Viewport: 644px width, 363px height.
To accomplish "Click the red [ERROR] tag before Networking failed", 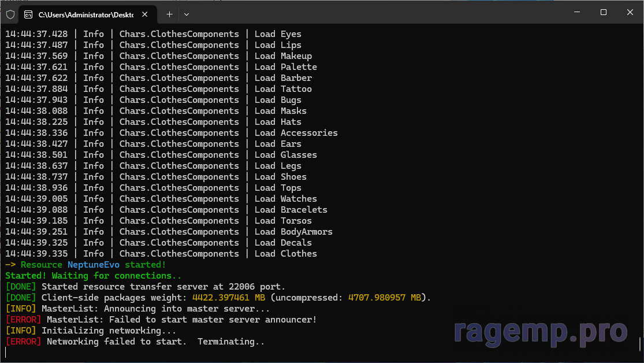I will (x=23, y=342).
